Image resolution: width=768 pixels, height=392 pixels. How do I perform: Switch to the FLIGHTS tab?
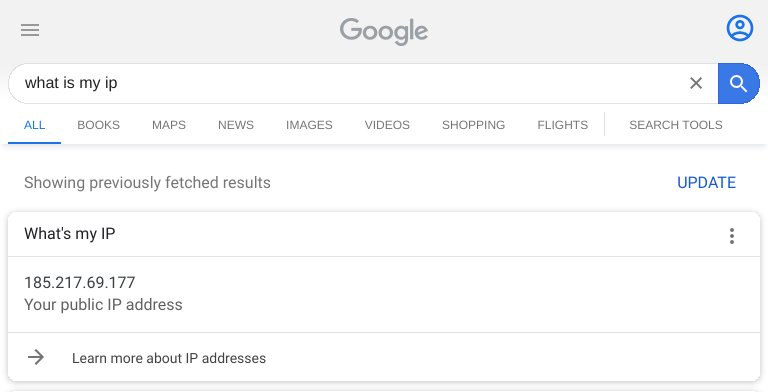[x=562, y=125]
